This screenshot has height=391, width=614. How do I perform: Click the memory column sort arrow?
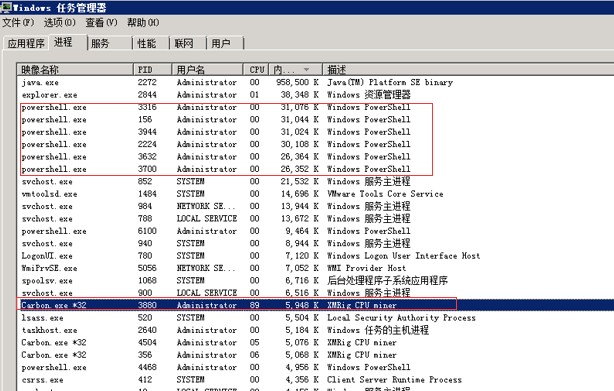[307, 70]
